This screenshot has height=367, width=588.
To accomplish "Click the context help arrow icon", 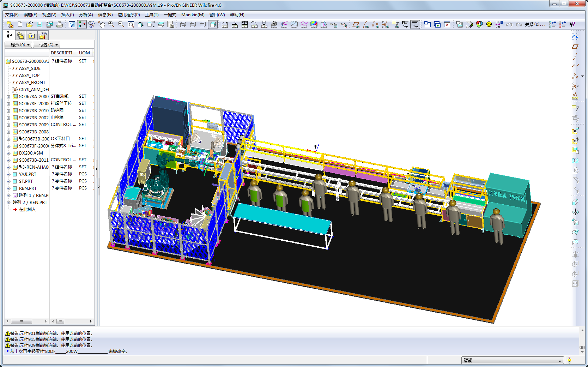I will click(x=572, y=24).
